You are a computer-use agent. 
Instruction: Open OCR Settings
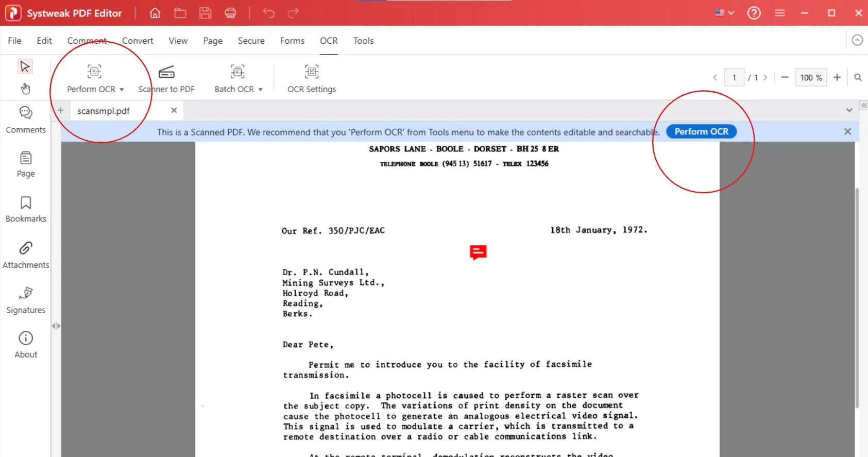click(x=311, y=78)
